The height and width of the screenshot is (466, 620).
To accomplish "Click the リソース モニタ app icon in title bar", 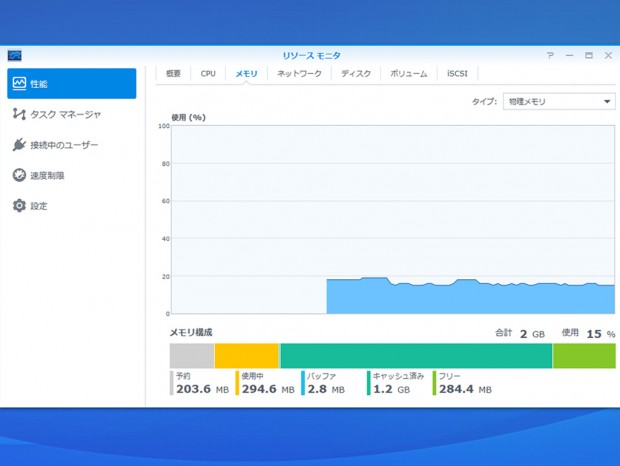I will tap(14, 56).
